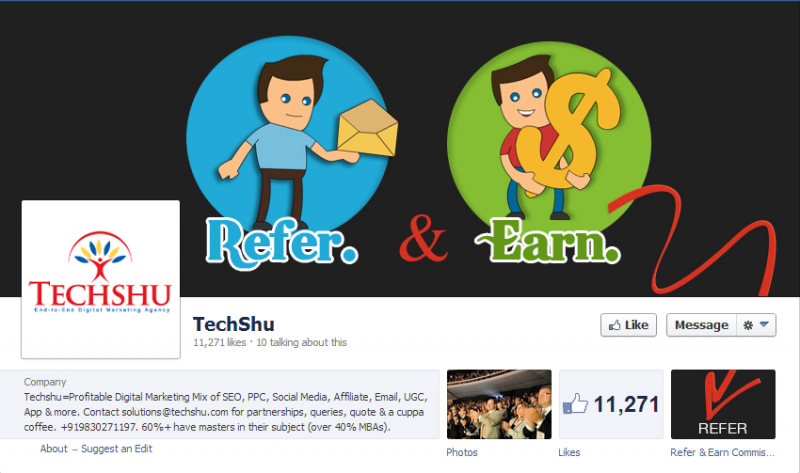800x473 pixels.
Task: Click the green Earn. text on the cover
Action: point(548,241)
